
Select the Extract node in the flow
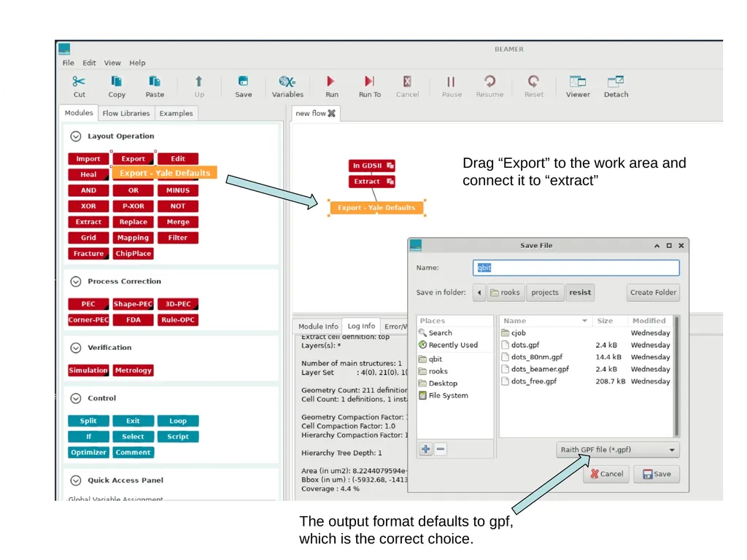(371, 182)
